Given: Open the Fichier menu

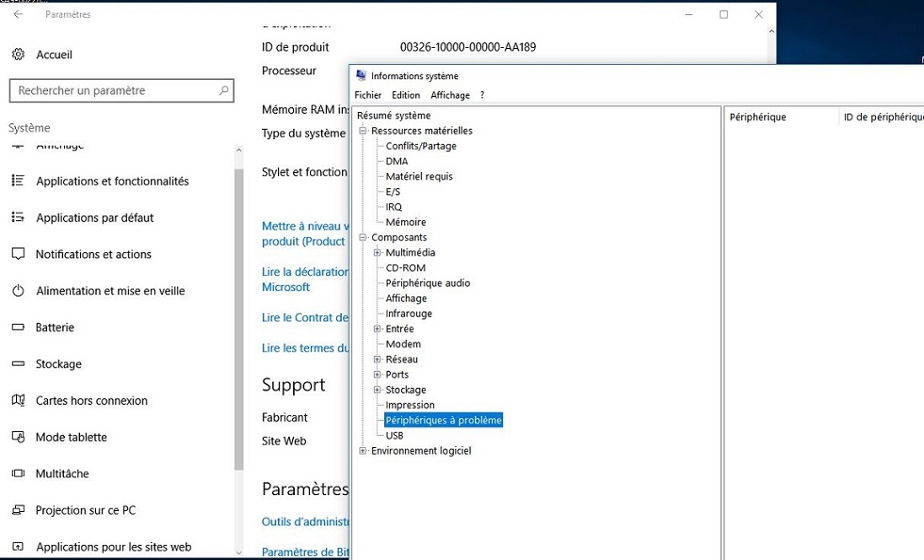Looking at the screenshot, I should click(367, 95).
